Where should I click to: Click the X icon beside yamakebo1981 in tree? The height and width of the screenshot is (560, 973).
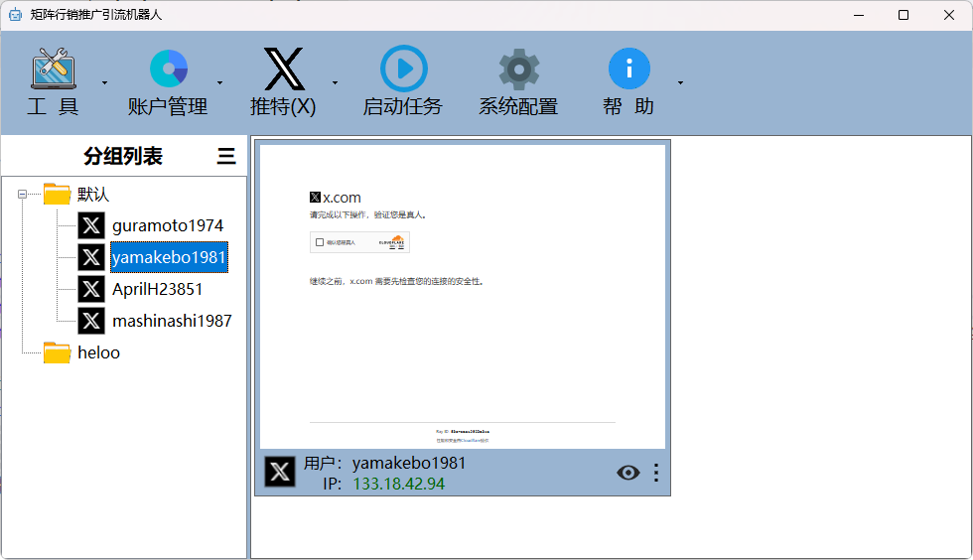point(91,257)
